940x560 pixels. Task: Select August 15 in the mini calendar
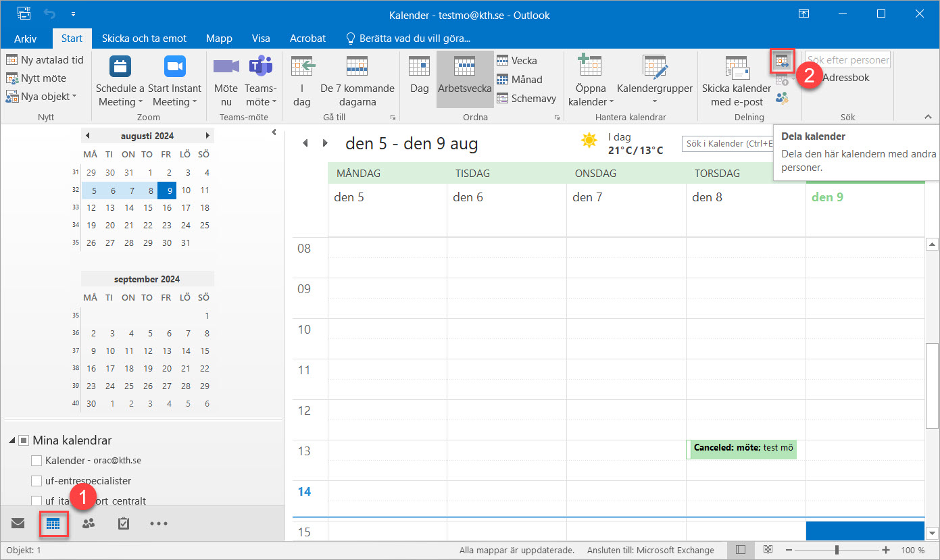(148, 208)
